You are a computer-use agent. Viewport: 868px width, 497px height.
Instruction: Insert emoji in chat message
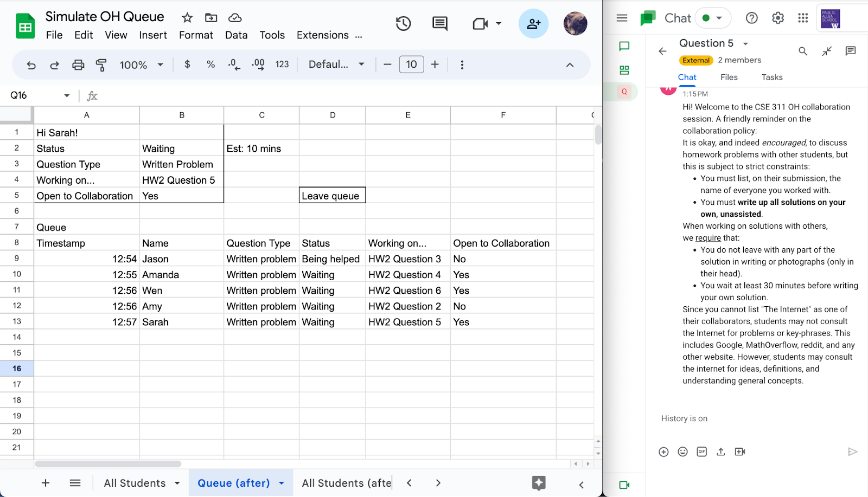point(682,451)
